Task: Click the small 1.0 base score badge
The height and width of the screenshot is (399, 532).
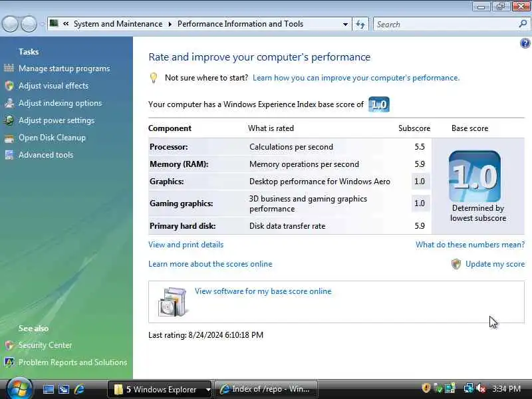Action: click(378, 104)
